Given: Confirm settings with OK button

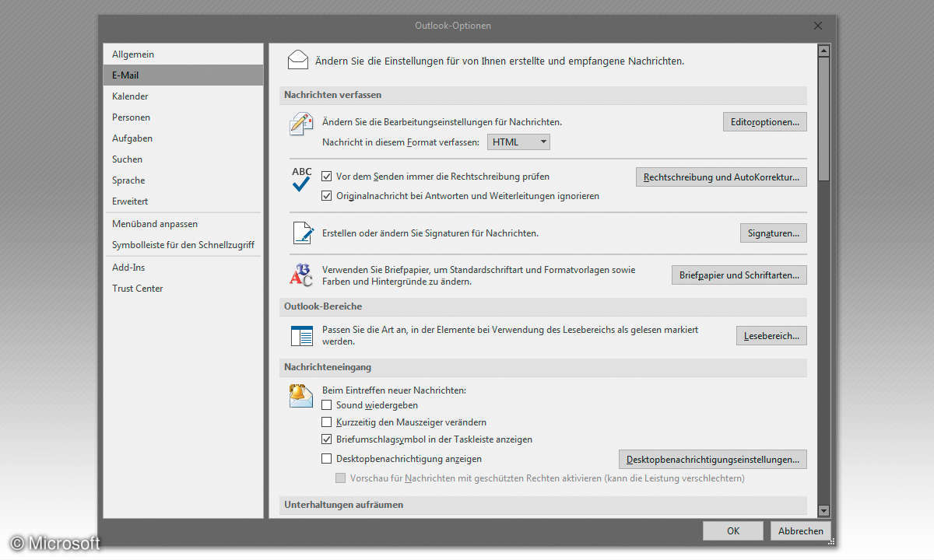Looking at the screenshot, I should (733, 531).
